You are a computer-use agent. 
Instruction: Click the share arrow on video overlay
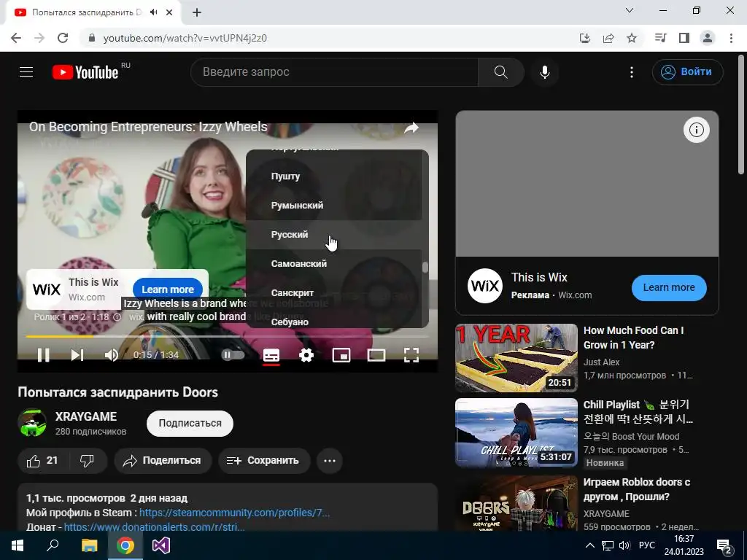[x=411, y=128]
